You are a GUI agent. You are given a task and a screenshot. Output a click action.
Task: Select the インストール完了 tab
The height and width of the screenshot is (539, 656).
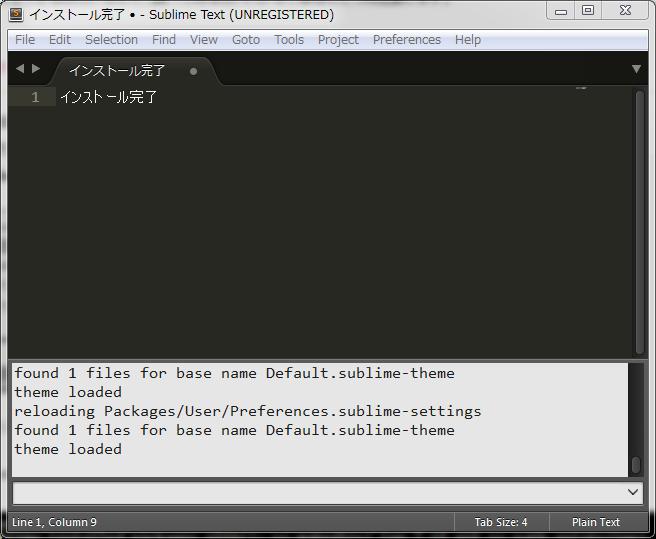click(117, 71)
